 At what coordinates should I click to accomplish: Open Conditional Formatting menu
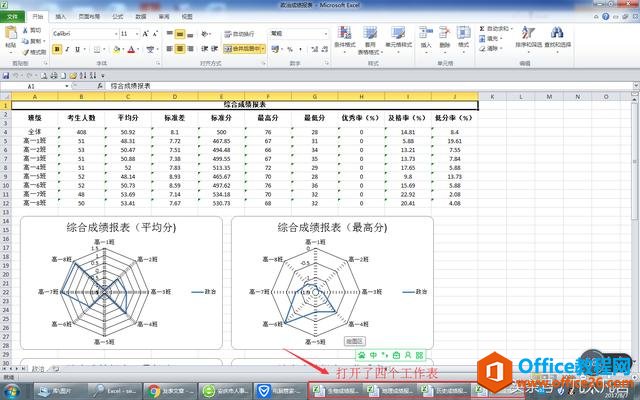[x=344, y=40]
